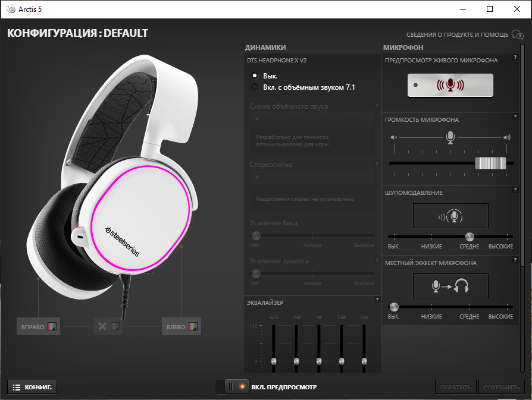Click the noise reduction microphone icon
Screen dimensions: 532x400
point(450,216)
